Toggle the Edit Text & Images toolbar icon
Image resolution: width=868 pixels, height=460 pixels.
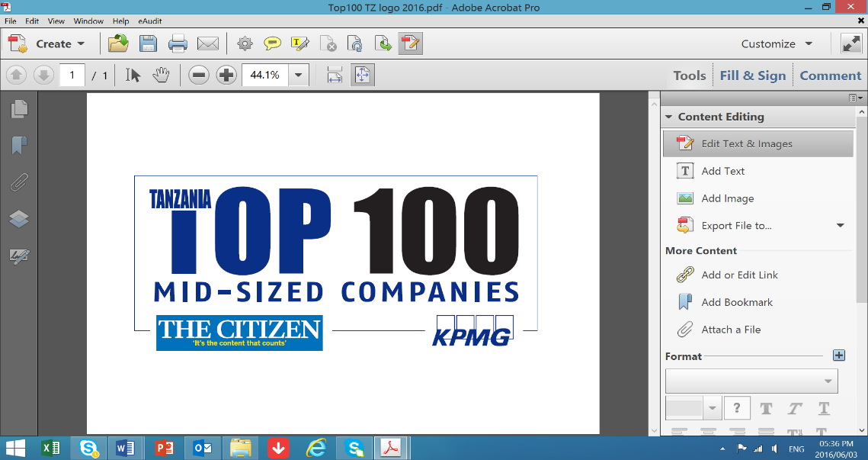tap(410, 43)
